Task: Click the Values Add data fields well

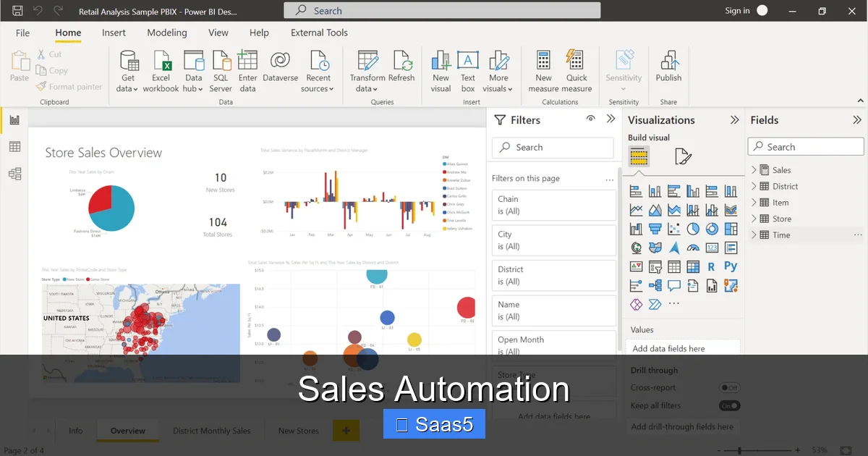Action: click(x=683, y=348)
